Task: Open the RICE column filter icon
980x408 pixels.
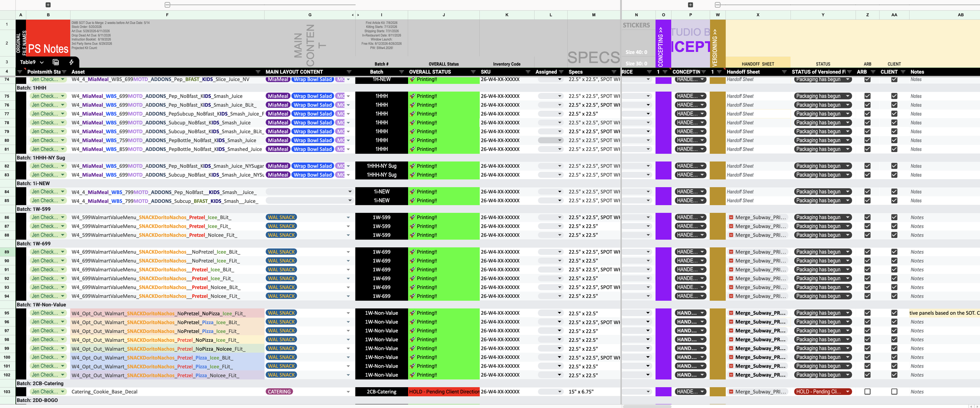Action: click(649, 72)
